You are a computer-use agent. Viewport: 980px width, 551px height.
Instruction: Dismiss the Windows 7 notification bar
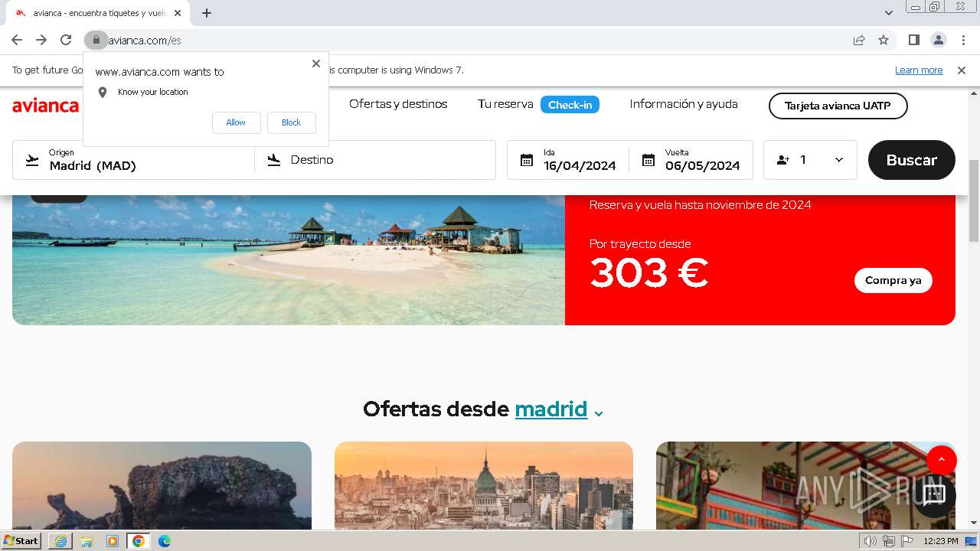pyautogui.click(x=962, y=70)
